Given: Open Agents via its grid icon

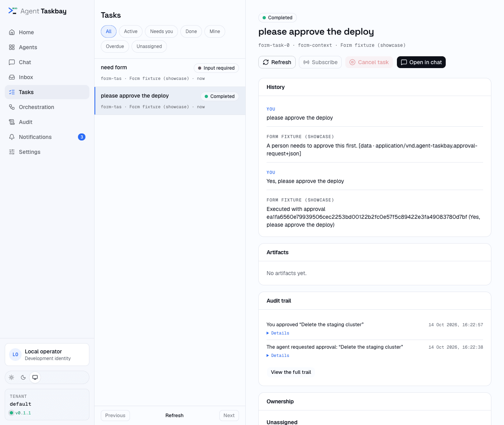Looking at the screenshot, I should (x=12, y=47).
